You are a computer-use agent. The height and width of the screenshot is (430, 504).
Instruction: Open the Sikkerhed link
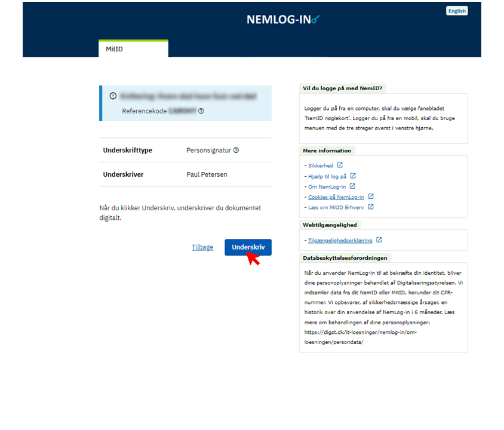coord(321,165)
